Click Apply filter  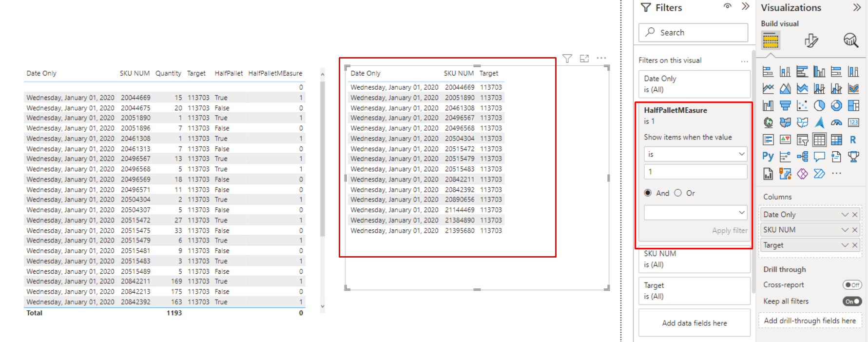point(730,230)
